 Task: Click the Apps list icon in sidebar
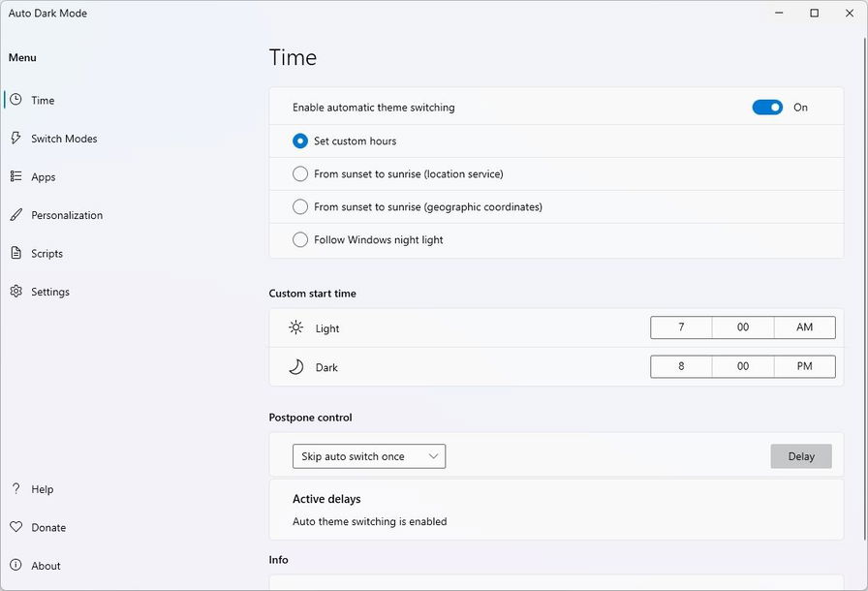pyautogui.click(x=15, y=176)
